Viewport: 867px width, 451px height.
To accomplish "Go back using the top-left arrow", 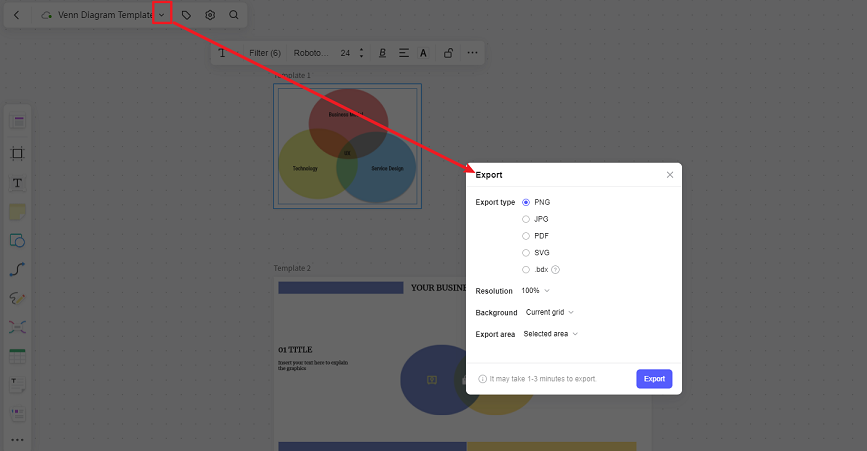I will [17, 15].
